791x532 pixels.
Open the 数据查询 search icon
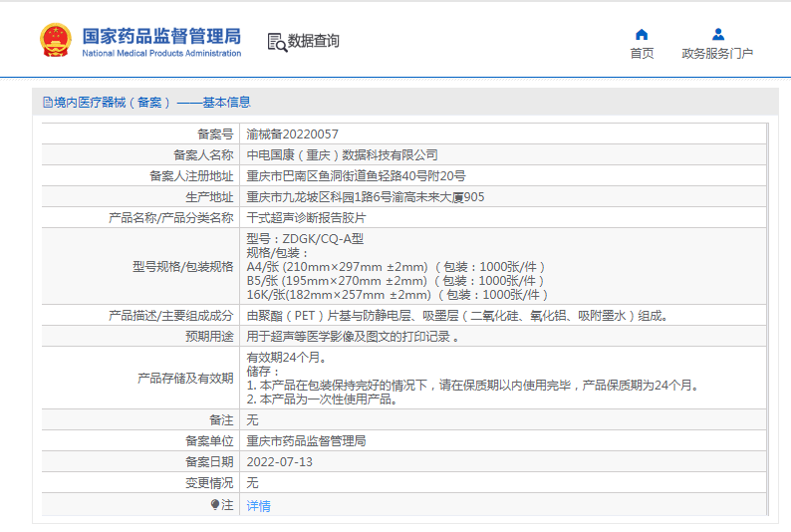[x=277, y=43]
